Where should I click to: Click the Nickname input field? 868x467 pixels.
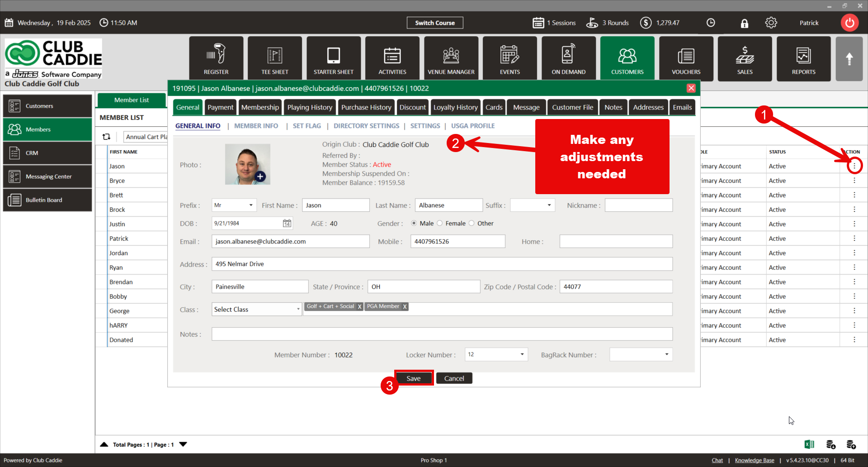click(x=639, y=205)
